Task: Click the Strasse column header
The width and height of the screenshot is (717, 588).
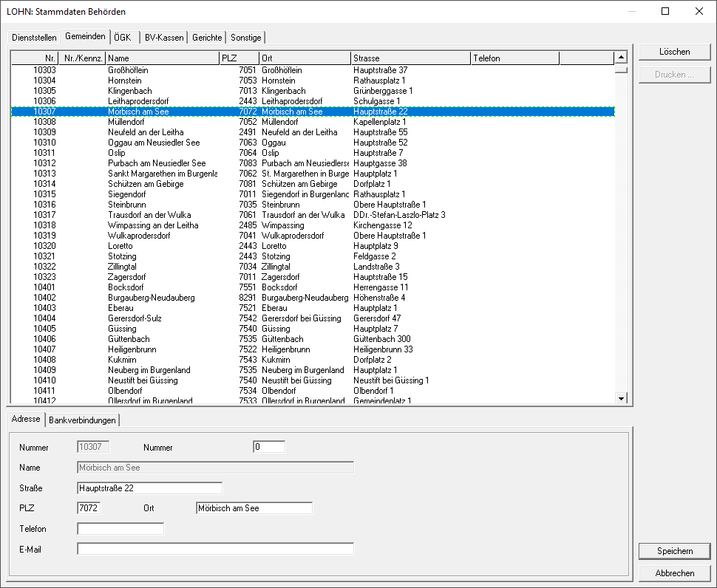Action: coord(410,58)
